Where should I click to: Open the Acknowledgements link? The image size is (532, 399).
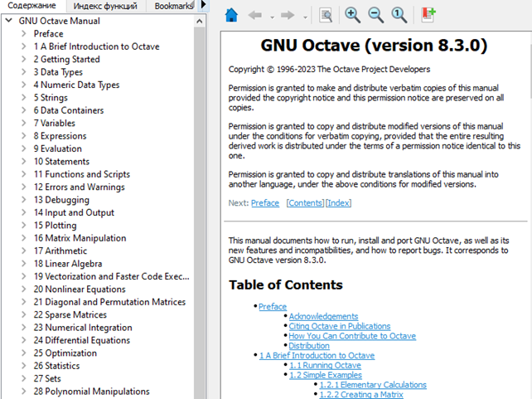[x=323, y=316]
